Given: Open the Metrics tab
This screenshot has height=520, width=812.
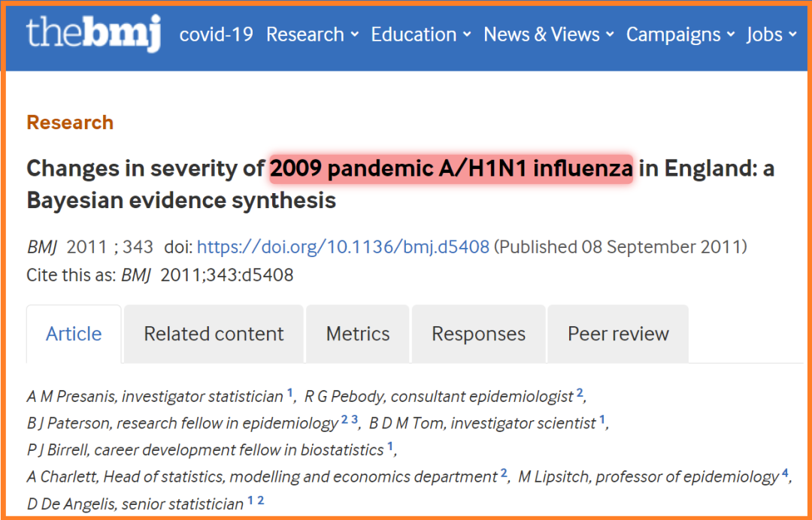Looking at the screenshot, I should coord(358,334).
